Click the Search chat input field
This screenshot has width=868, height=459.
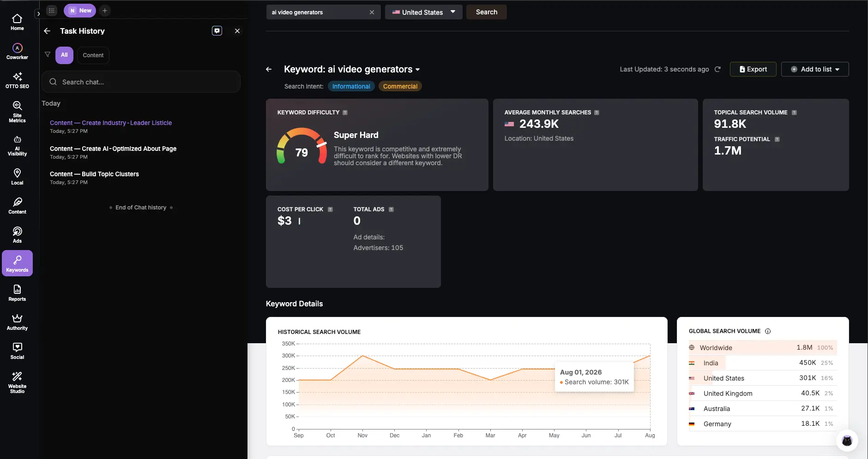click(x=141, y=82)
